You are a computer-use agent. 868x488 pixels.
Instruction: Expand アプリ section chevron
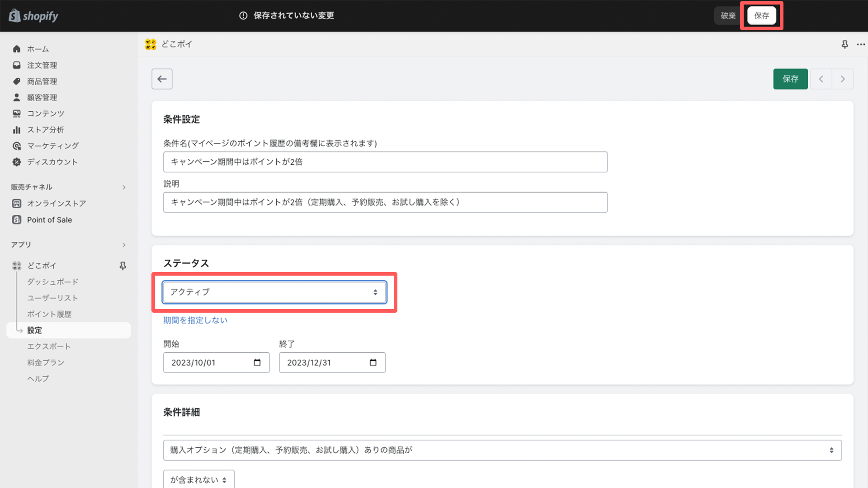pyautogui.click(x=124, y=245)
